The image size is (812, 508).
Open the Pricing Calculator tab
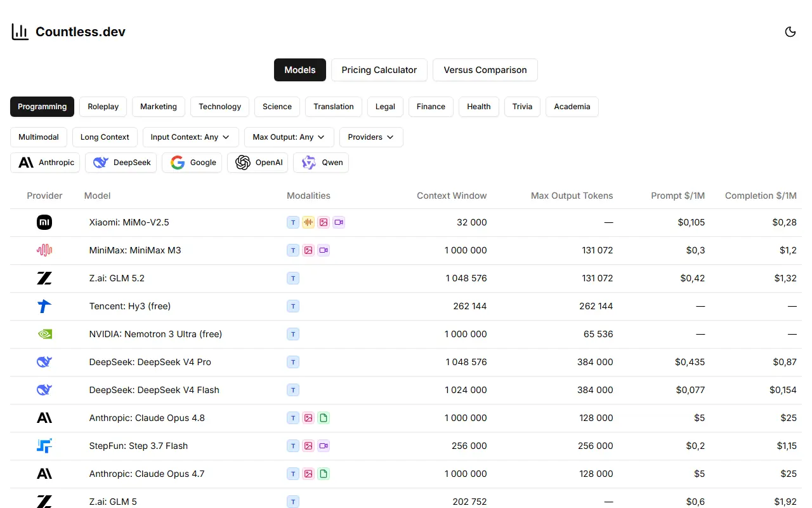[x=379, y=70]
